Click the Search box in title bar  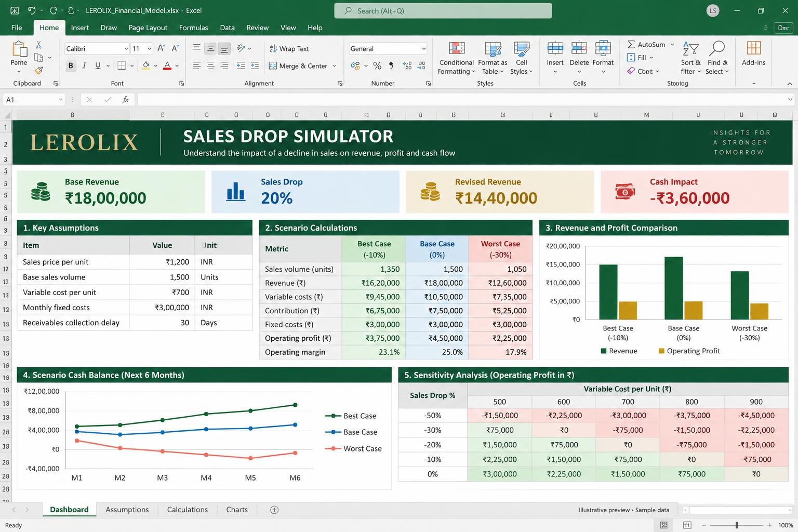click(443, 10)
